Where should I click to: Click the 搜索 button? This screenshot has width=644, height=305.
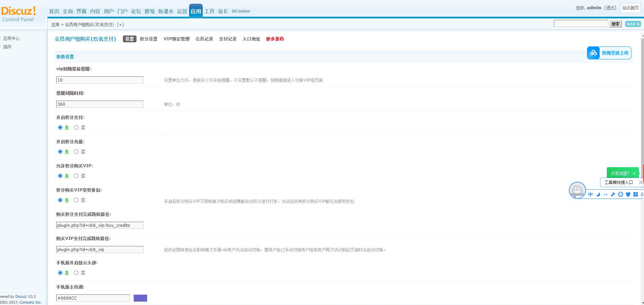[x=615, y=24]
